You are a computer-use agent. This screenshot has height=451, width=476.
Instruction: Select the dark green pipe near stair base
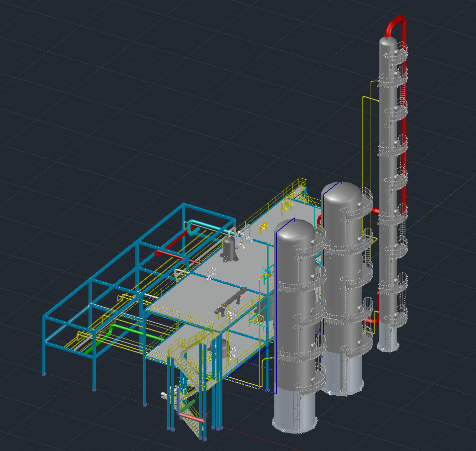188,406
